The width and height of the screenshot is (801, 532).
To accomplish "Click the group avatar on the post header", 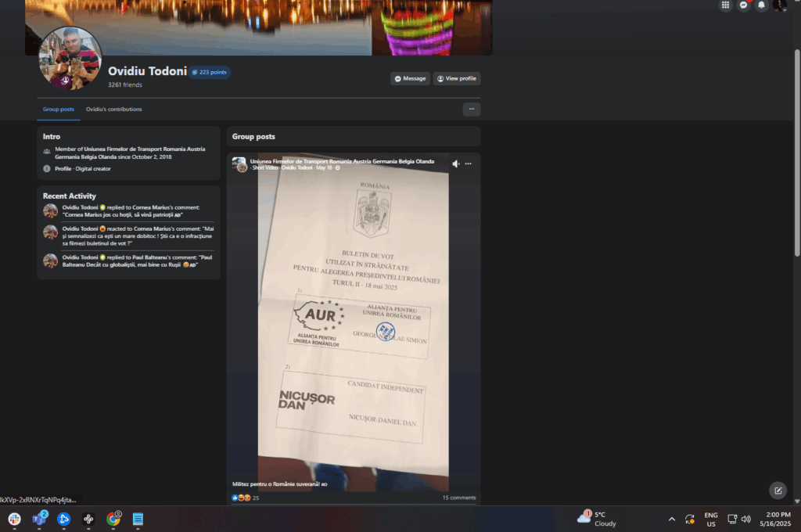I will 239,164.
